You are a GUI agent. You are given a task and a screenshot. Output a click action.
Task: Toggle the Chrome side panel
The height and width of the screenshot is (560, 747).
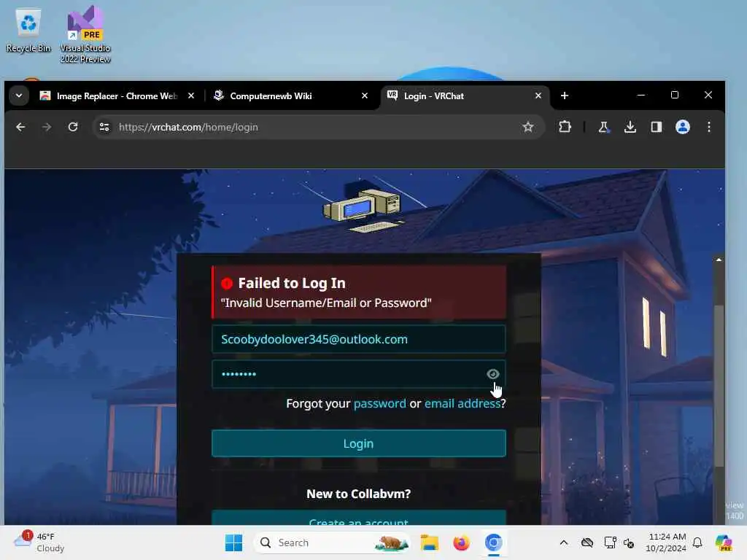(x=657, y=127)
